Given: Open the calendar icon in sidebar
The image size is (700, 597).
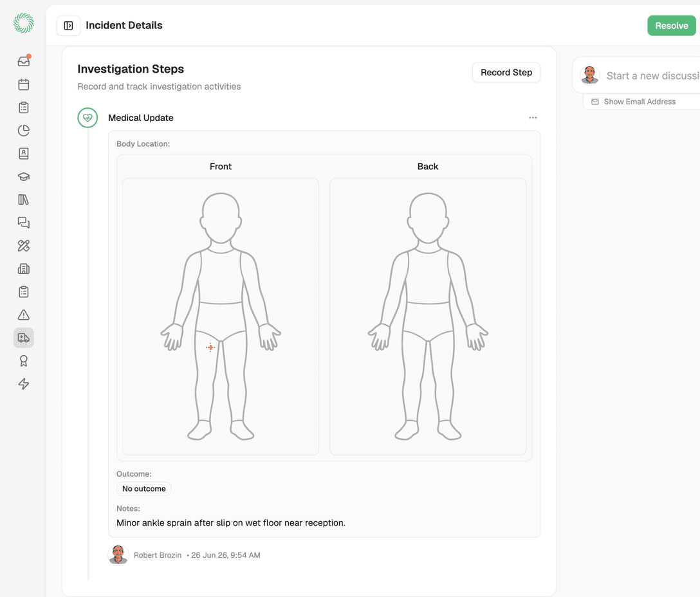Looking at the screenshot, I should tap(24, 84).
